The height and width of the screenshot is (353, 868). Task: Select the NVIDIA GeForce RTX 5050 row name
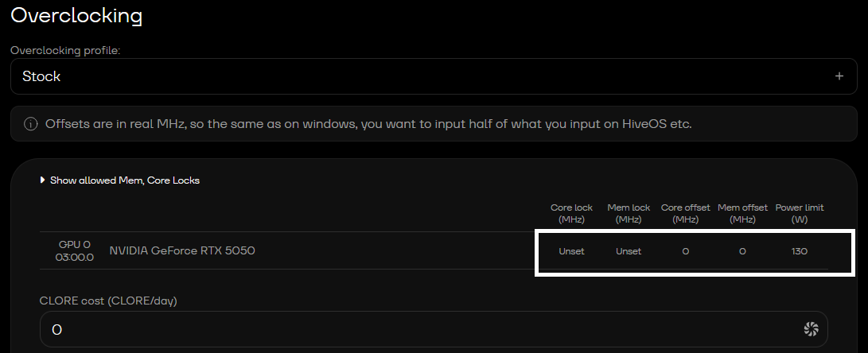[182, 251]
